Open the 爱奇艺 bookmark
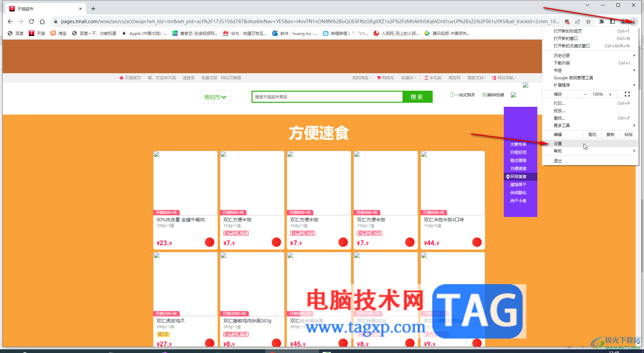Viewport: 644px width, 353px height. pos(195,33)
